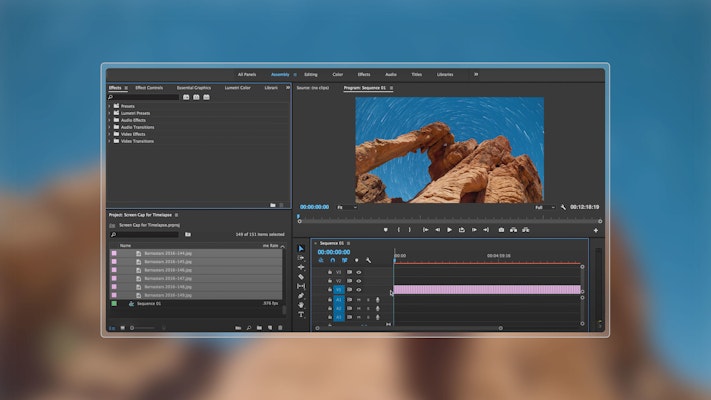
Task: Click the pink clip on the timeline
Action: (486, 289)
